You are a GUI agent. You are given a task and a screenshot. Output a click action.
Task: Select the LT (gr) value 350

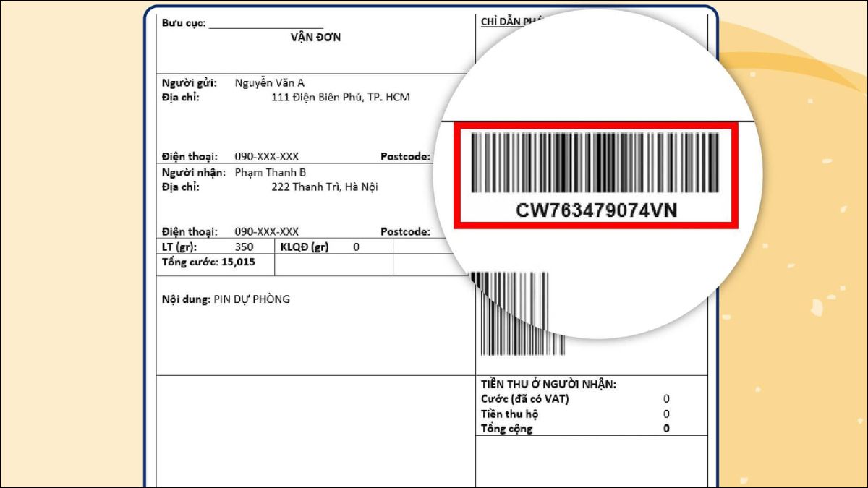(244, 247)
